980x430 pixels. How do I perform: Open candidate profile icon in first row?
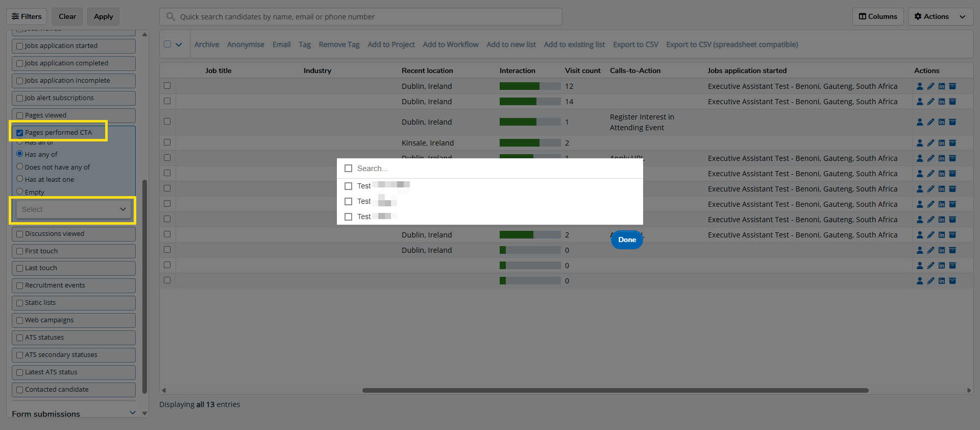pos(920,86)
